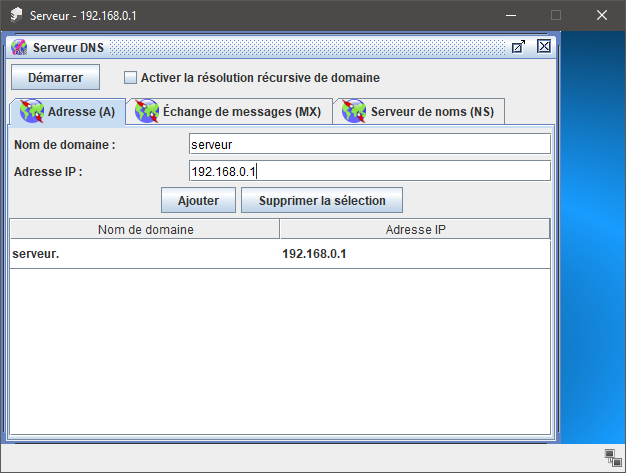Click the globe icon on the MX tab
Screen dimensions: 626x473
[x=147, y=111]
